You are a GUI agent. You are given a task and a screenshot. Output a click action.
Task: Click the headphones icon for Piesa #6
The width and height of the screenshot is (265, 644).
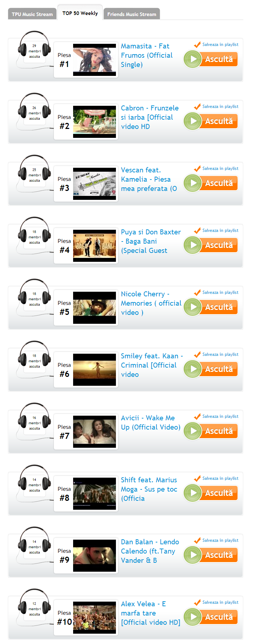pos(34,359)
